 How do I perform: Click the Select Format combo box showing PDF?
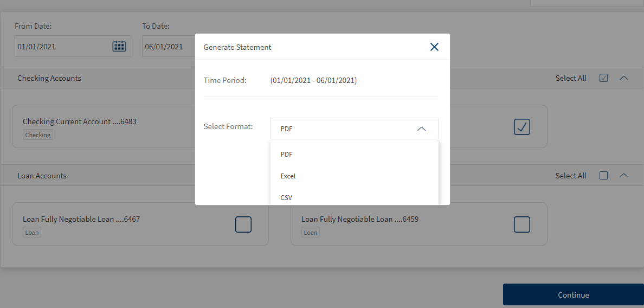(347, 129)
